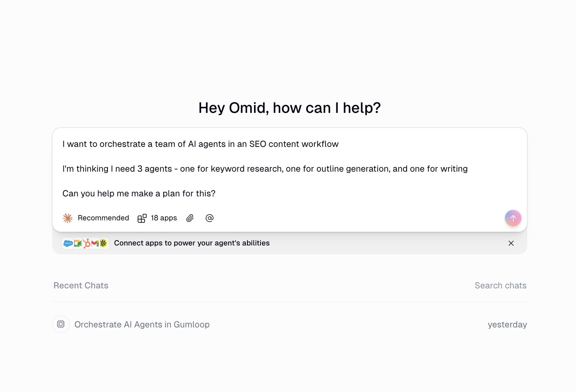Click the apps grid icon
The width and height of the screenshot is (576, 392).
click(142, 218)
